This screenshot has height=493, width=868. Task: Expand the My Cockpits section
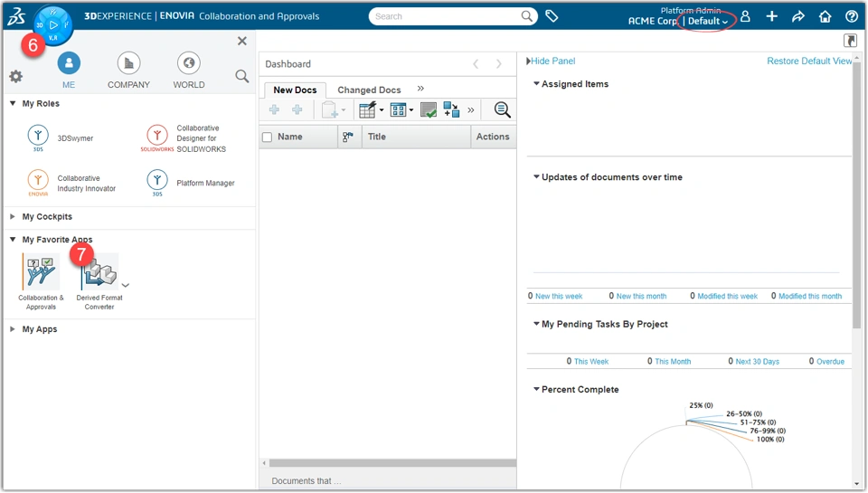[13, 216]
